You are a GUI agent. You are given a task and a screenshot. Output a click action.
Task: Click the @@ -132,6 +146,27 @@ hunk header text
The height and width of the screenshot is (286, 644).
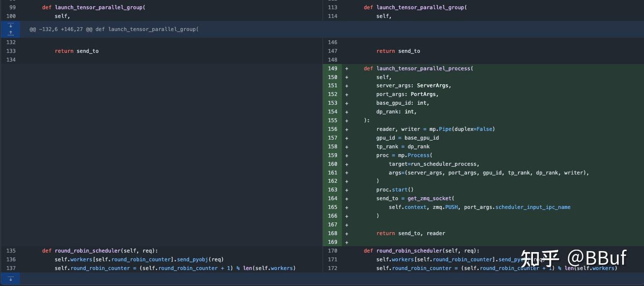click(114, 29)
